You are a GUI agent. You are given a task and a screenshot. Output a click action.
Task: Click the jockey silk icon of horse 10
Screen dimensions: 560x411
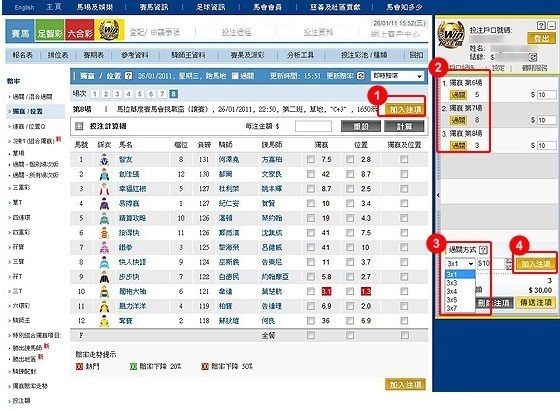click(104, 291)
